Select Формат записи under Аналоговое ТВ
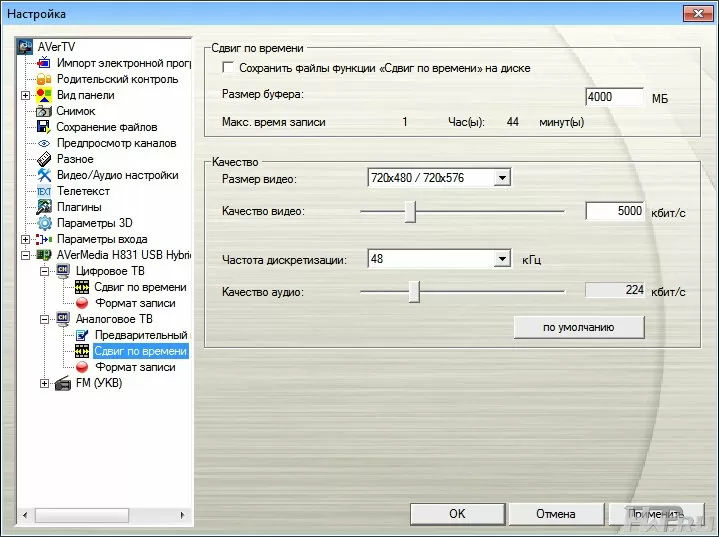Screen dimensions: 719x537 (x=135, y=367)
